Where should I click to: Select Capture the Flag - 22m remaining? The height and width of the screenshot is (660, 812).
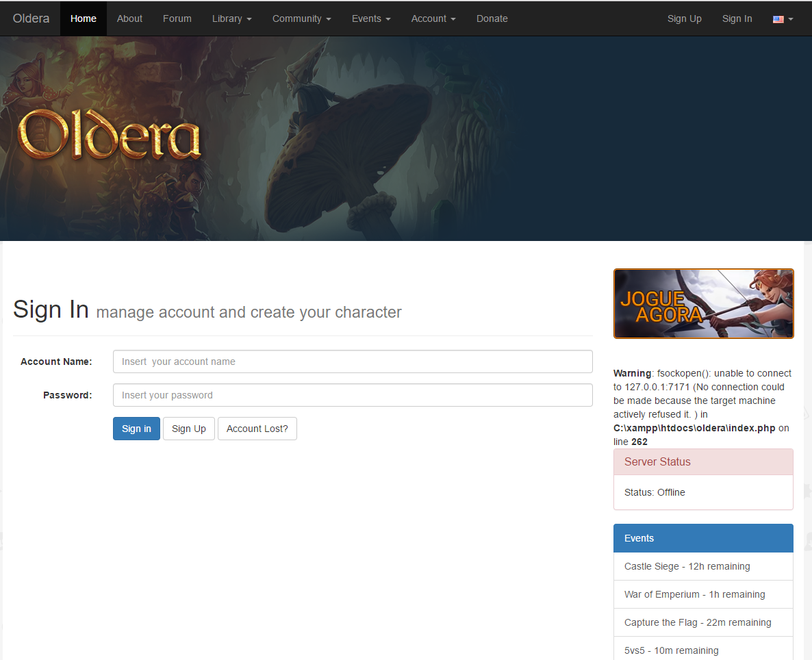703,623
